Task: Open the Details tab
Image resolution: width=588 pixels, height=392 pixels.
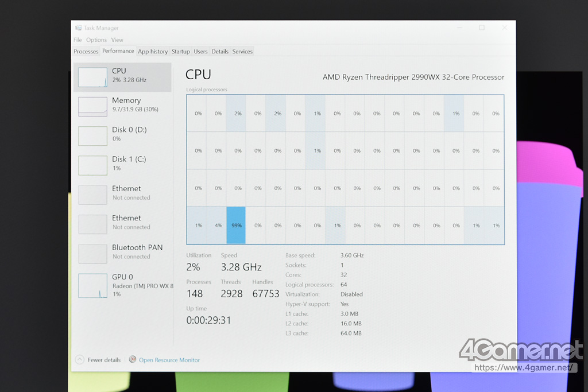Action: tap(220, 52)
